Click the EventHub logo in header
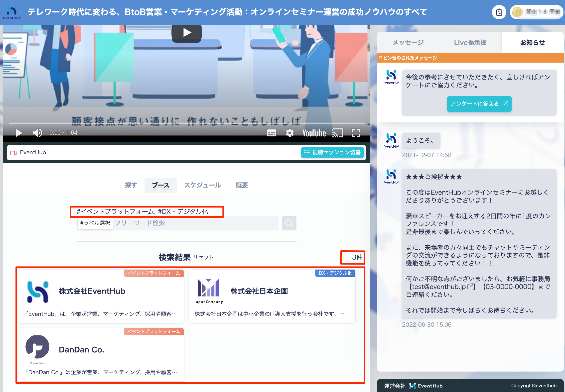 [x=12, y=12]
